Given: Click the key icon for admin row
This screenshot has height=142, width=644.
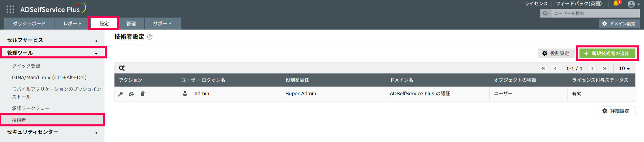Looking at the screenshot, I should click(x=120, y=94).
